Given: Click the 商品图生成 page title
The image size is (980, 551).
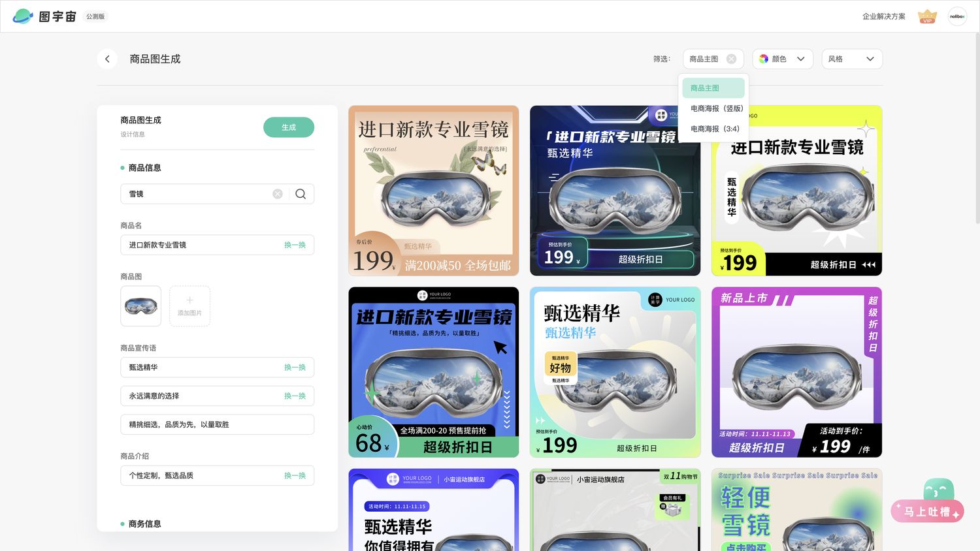Looking at the screenshot, I should click(155, 59).
